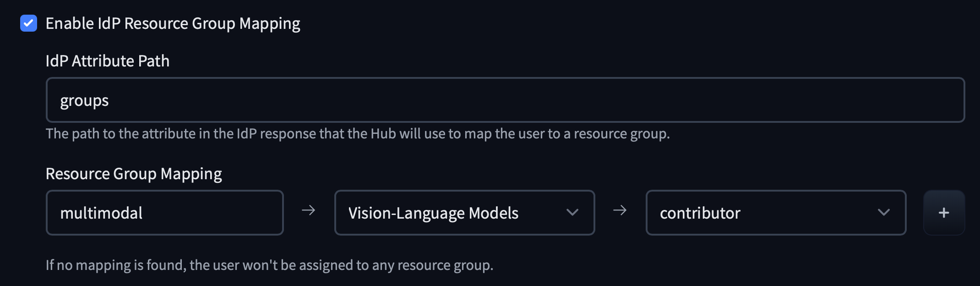Screen dimensions: 980x286
Task: Click the arrow icon before the contributor selector
Action: (x=620, y=210)
